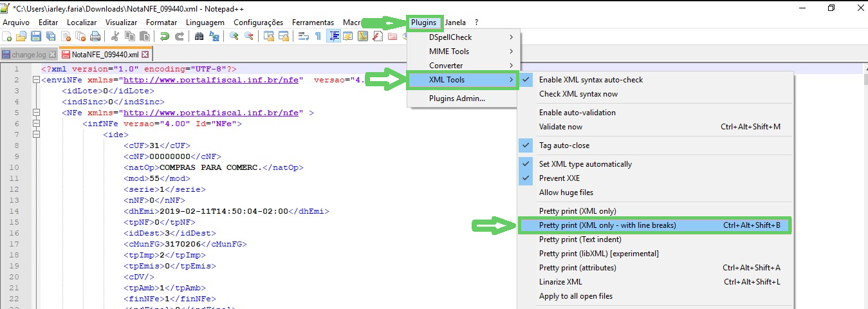
Task: Open the Localizar menu
Action: [81, 23]
